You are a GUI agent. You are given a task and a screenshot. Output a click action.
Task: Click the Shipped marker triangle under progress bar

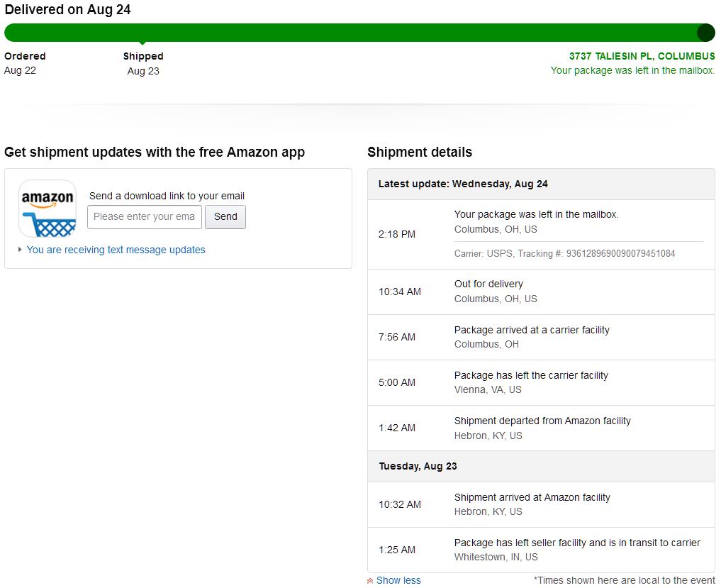coord(142,44)
